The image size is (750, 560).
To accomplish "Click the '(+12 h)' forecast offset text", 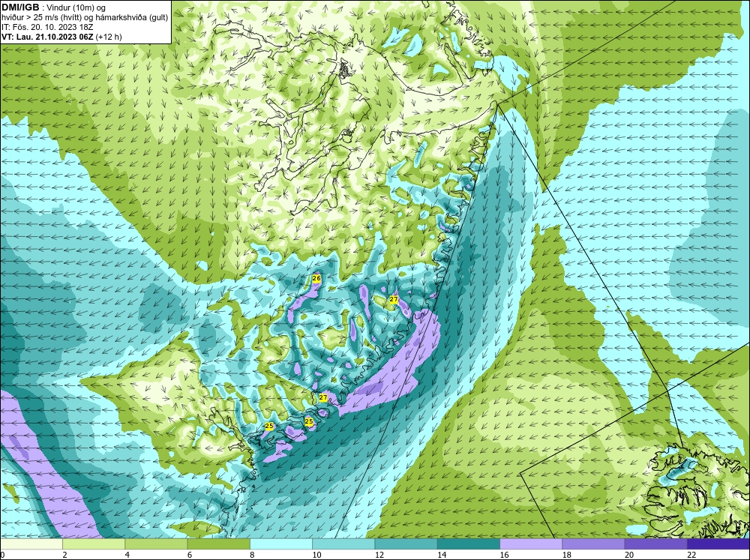I will click(x=109, y=37).
